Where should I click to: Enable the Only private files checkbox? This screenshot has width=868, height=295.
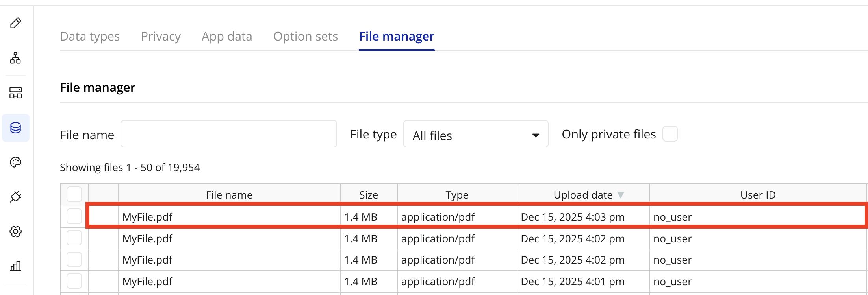click(670, 134)
